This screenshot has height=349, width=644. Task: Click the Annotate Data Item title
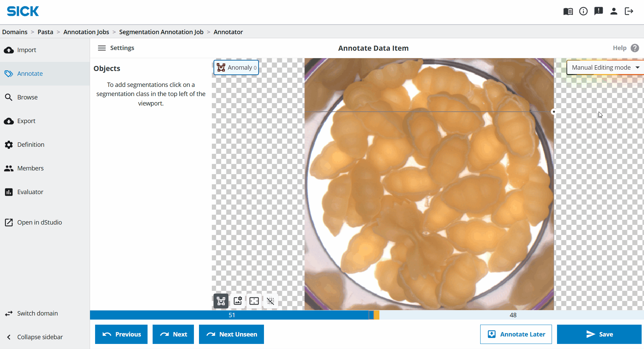click(373, 48)
